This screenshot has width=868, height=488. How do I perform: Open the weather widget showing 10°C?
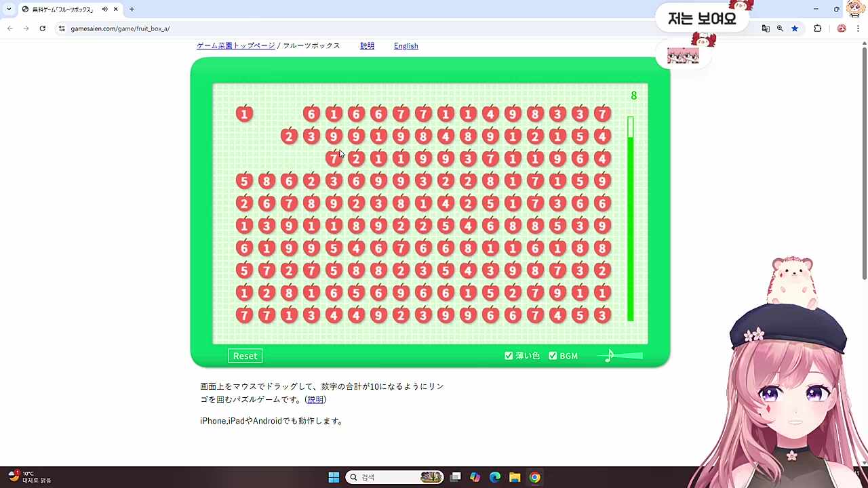[x=30, y=477]
